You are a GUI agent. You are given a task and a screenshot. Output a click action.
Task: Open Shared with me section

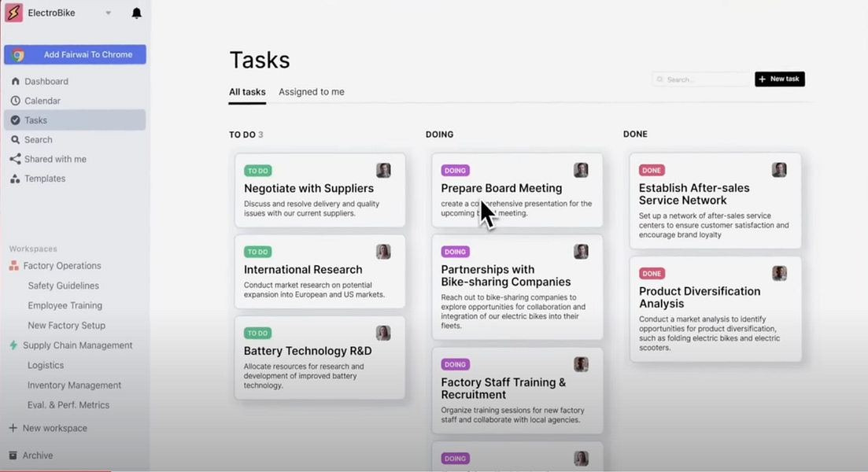55,159
